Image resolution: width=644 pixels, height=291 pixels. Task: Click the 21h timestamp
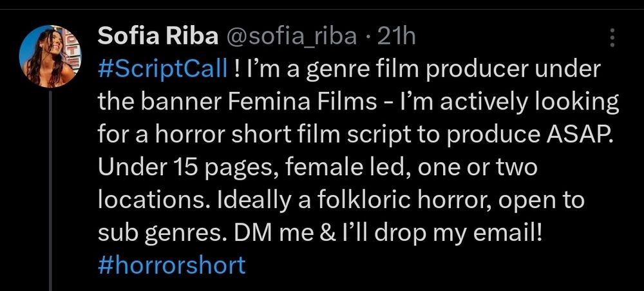point(394,38)
